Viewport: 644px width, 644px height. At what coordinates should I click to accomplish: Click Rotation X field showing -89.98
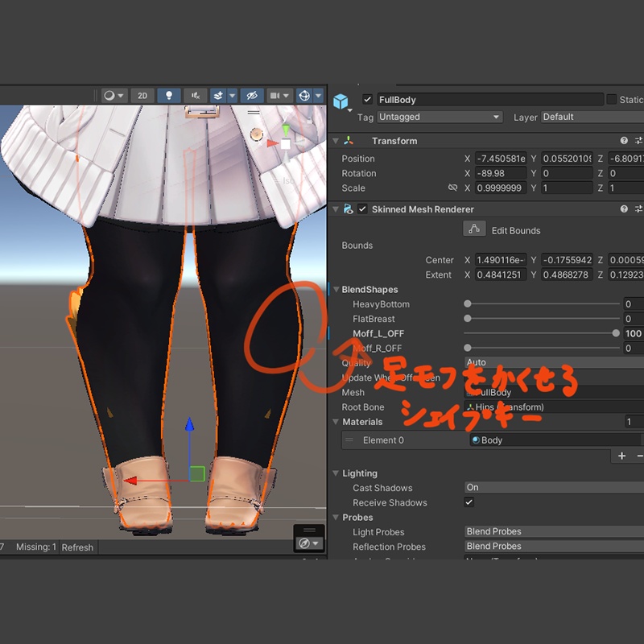pos(501,173)
